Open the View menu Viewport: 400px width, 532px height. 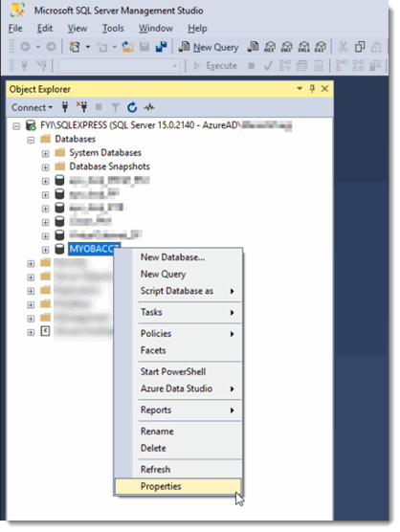(x=78, y=28)
